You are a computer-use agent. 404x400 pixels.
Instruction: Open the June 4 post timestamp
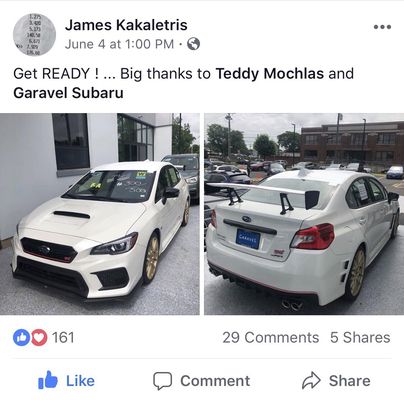pyautogui.click(x=119, y=44)
